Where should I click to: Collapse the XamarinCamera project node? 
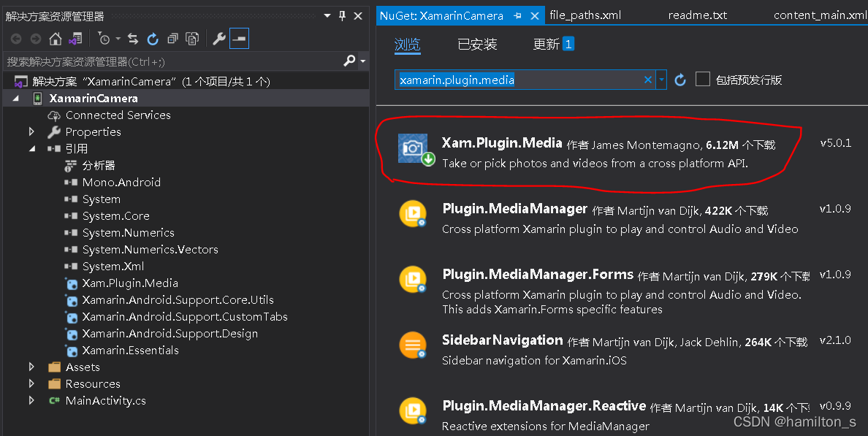[x=16, y=99]
